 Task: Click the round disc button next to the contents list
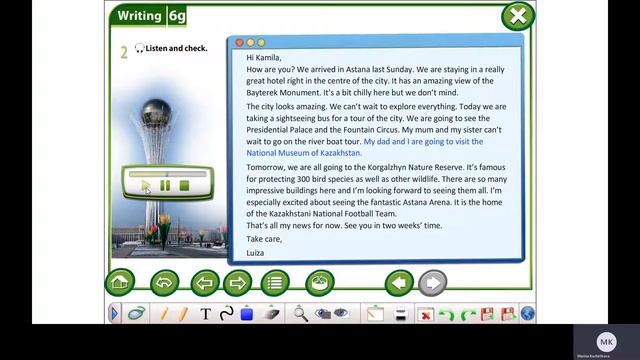pos(320,282)
